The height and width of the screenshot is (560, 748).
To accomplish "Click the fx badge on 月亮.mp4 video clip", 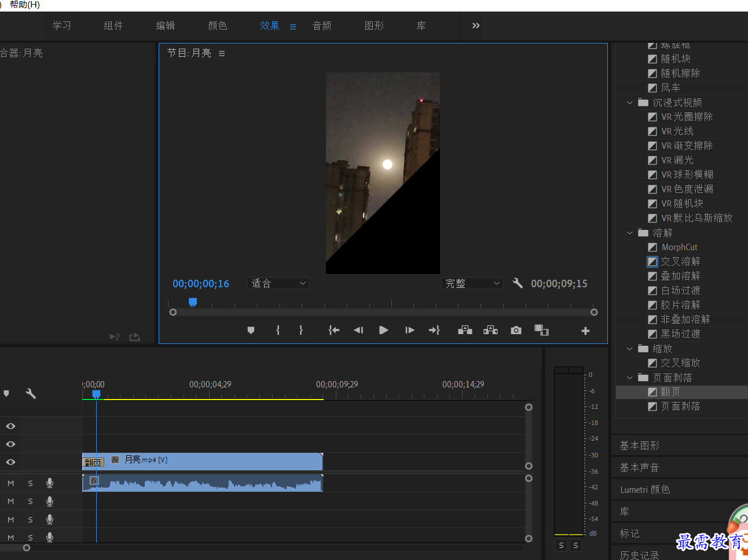I will coord(115,459).
